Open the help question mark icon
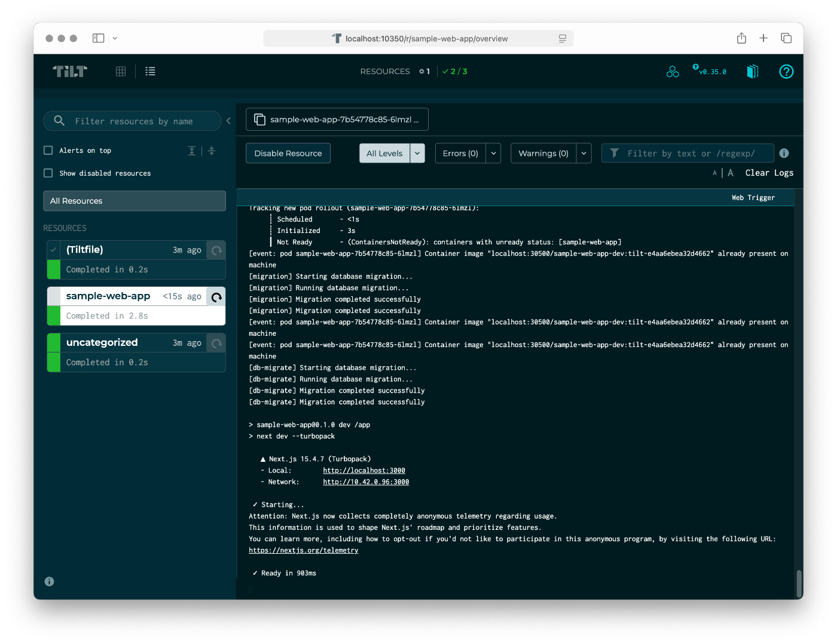 point(786,72)
